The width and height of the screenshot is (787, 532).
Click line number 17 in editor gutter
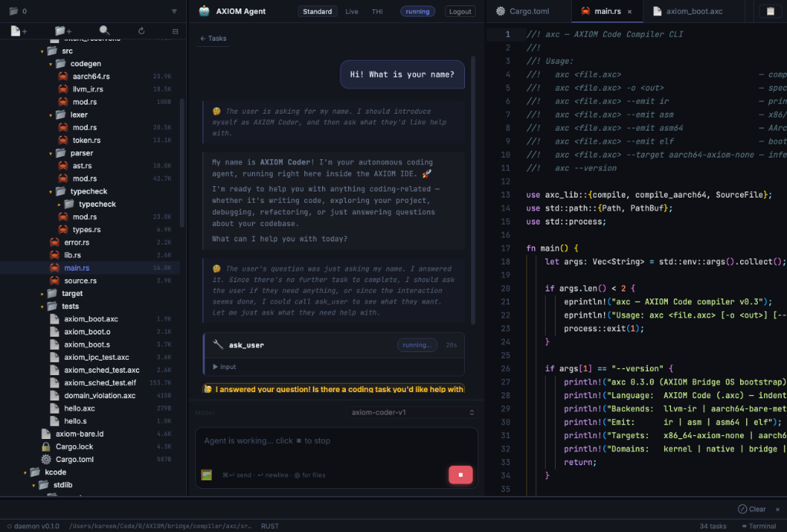click(x=506, y=248)
